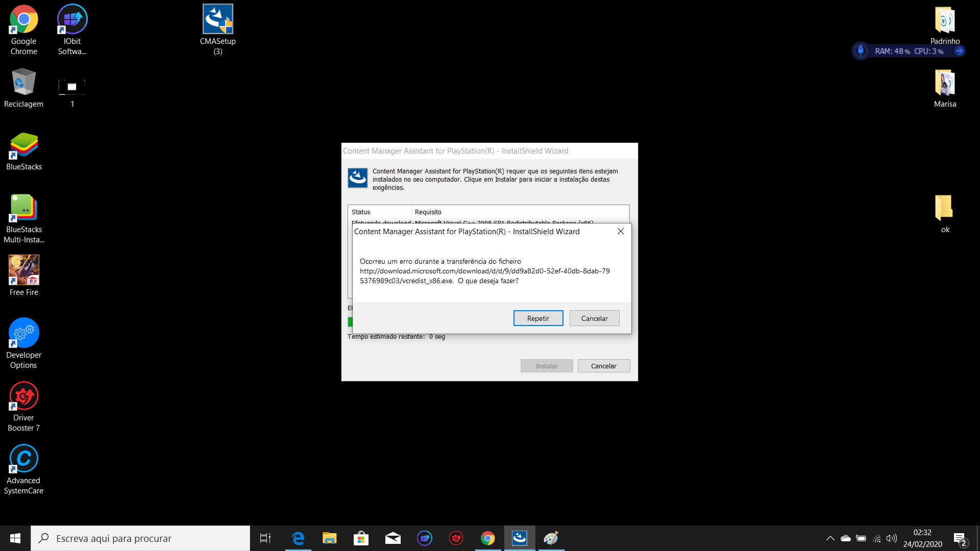Open File Explorer from taskbar
Viewport: 980px width, 551px height.
[330, 538]
